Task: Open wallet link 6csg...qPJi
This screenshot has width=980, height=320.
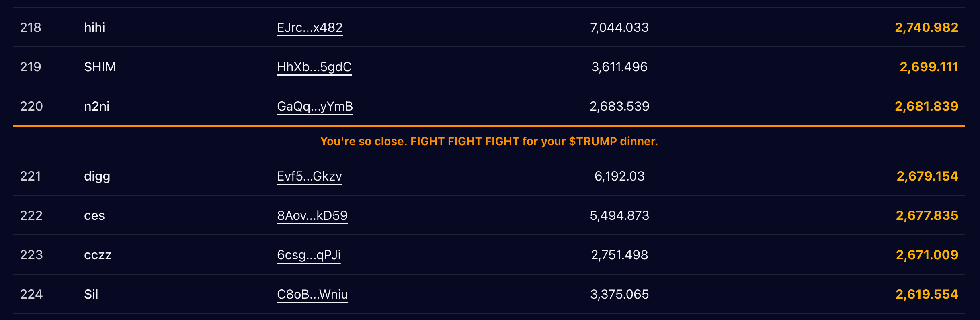Action: [309, 255]
